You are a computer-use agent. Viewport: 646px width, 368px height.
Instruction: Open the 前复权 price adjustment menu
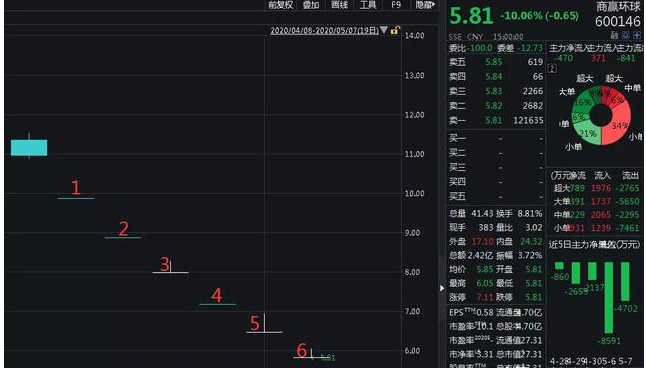[281, 5]
